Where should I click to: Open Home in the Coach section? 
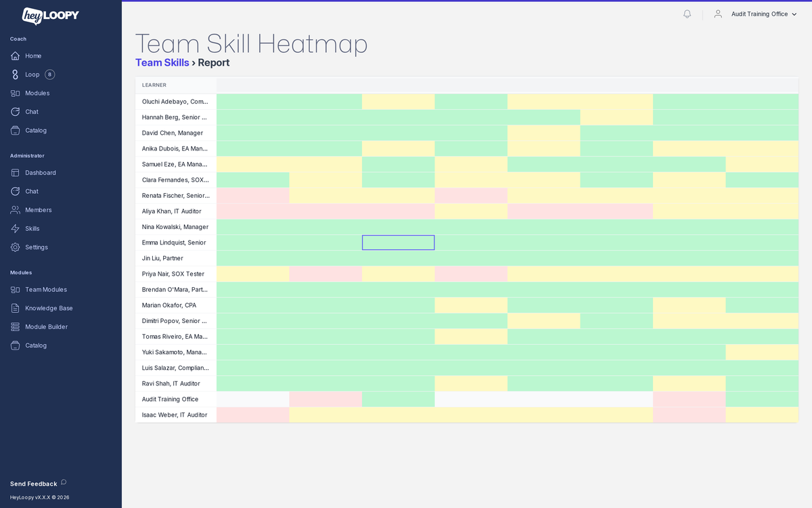point(33,56)
